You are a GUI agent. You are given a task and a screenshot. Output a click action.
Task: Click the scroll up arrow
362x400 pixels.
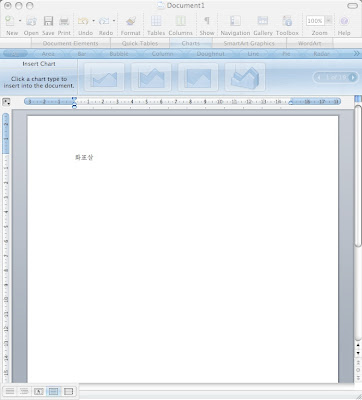[x=358, y=346]
